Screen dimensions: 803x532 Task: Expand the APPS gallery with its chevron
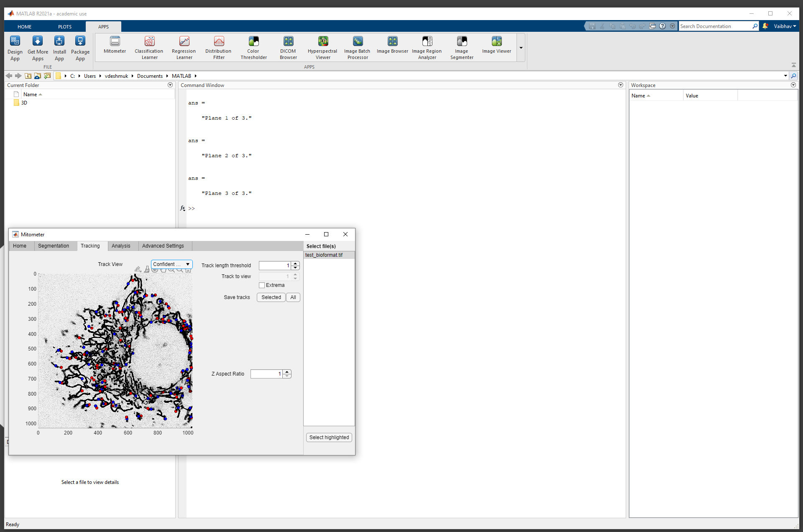pyautogui.click(x=521, y=47)
